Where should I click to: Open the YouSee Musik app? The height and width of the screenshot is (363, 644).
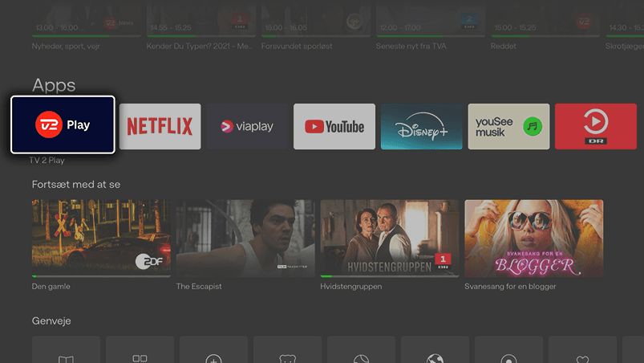tap(508, 126)
